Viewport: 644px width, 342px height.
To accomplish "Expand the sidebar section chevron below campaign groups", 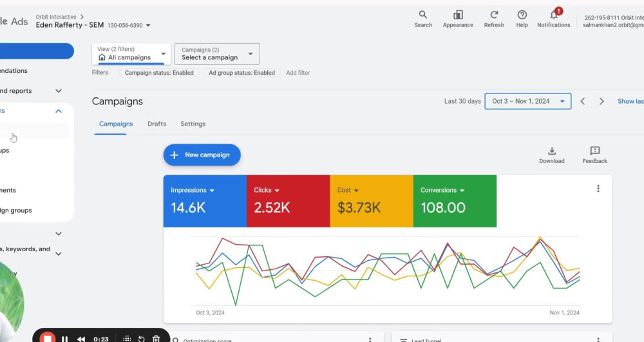I will [59, 234].
